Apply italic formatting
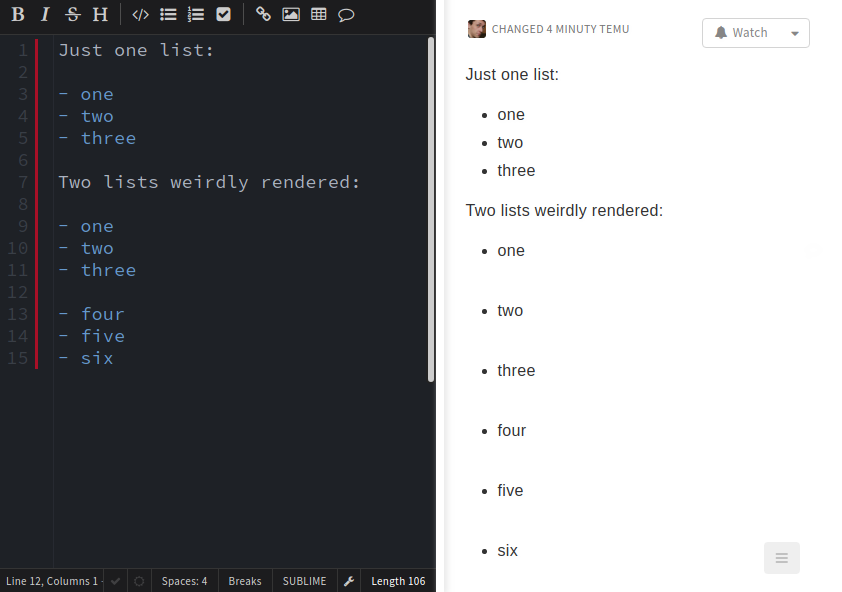Screen dimensions: 842x592 (44, 14)
